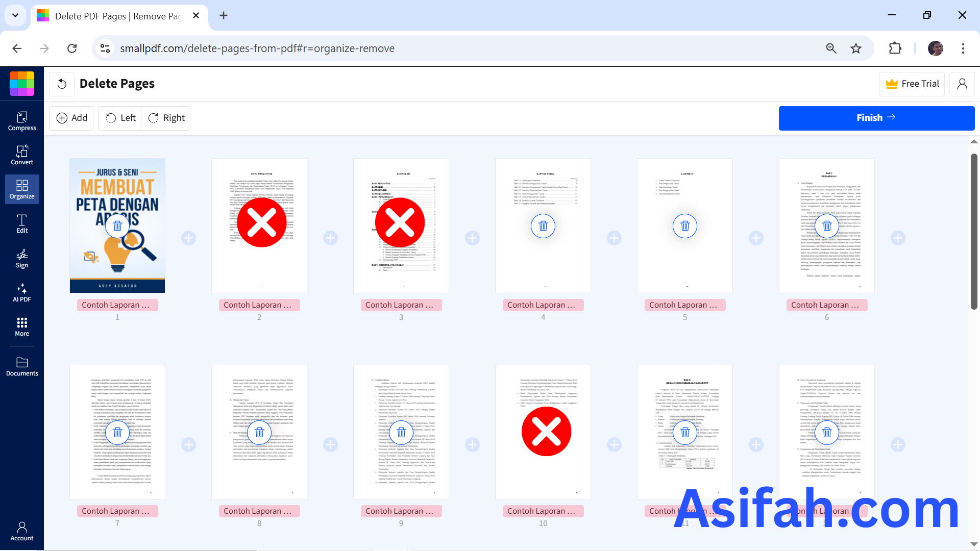980x551 pixels.
Task: Open the AI PDF tool
Action: coord(22,293)
